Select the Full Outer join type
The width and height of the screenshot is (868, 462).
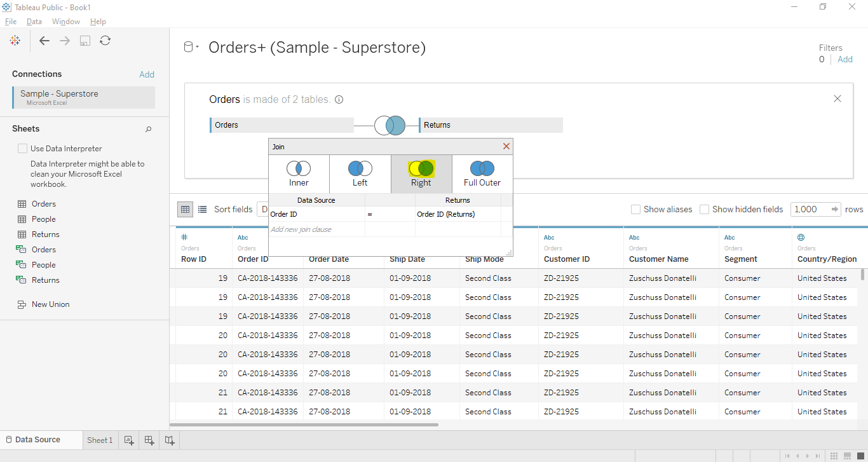pyautogui.click(x=482, y=174)
